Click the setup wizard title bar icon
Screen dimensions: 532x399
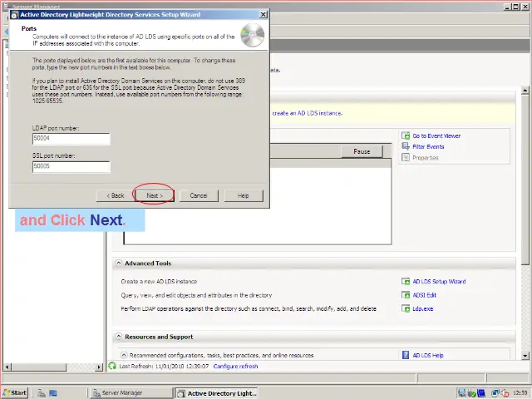coord(15,15)
